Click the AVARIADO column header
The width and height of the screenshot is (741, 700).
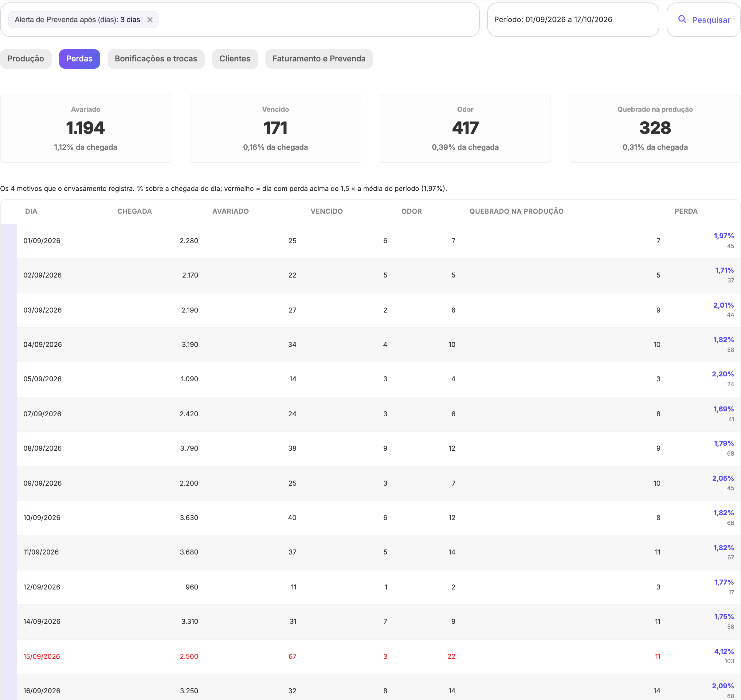point(230,211)
